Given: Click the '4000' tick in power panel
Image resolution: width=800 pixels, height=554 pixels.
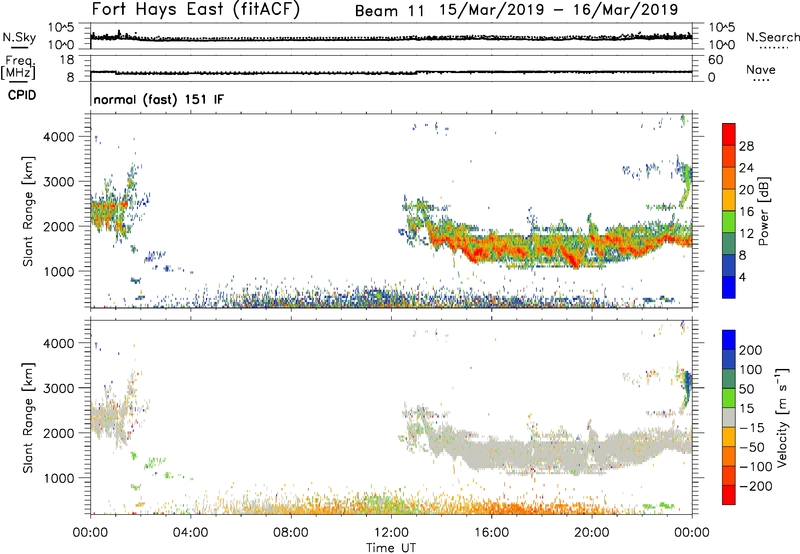Looking at the screenshot, I should coord(59,137).
